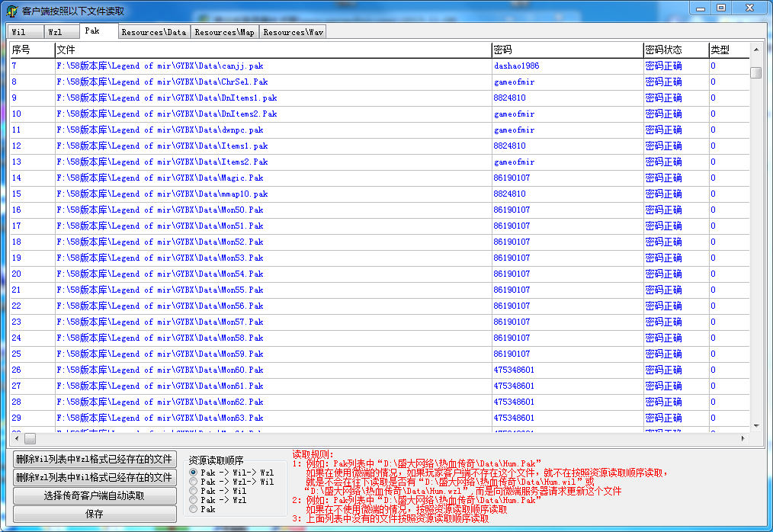This screenshot has width=773, height=532.
Task: Click the horizontal scrollbar thumb
Action: [x=30, y=438]
